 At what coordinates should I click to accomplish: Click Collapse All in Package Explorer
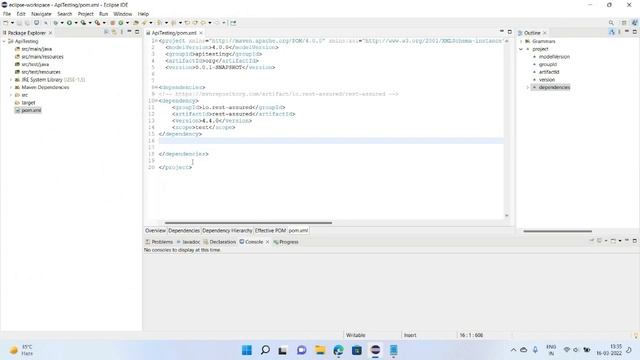click(x=106, y=32)
